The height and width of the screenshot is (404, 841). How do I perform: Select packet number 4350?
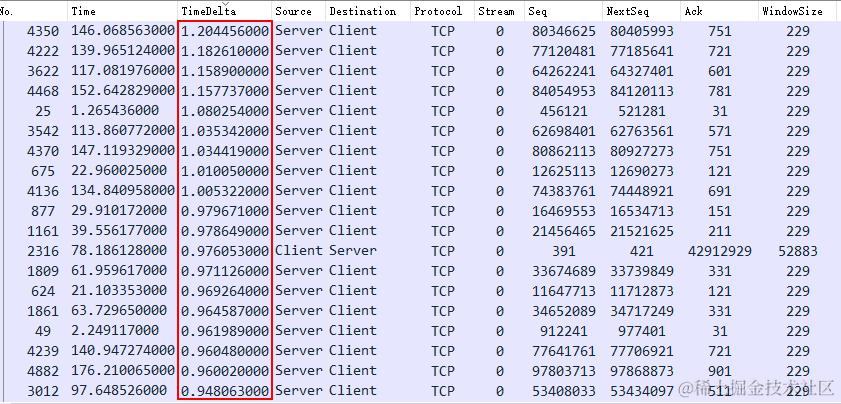coord(43,32)
